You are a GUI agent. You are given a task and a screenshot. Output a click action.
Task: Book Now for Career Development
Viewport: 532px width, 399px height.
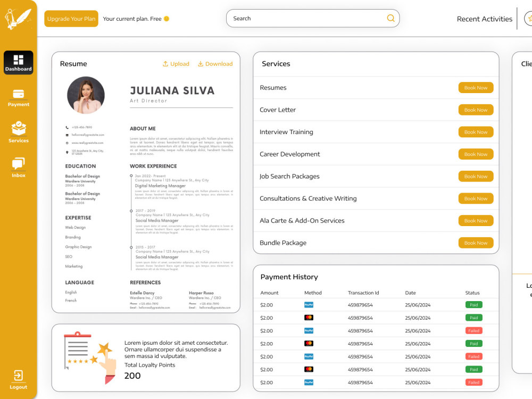[476, 154]
